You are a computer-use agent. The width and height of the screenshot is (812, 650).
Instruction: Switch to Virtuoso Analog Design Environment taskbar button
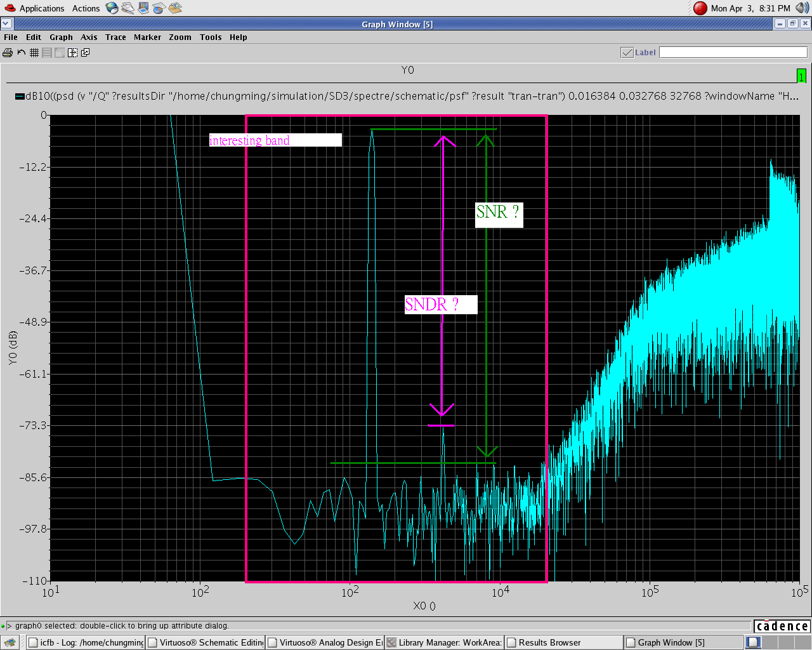pyautogui.click(x=325, y=642)
